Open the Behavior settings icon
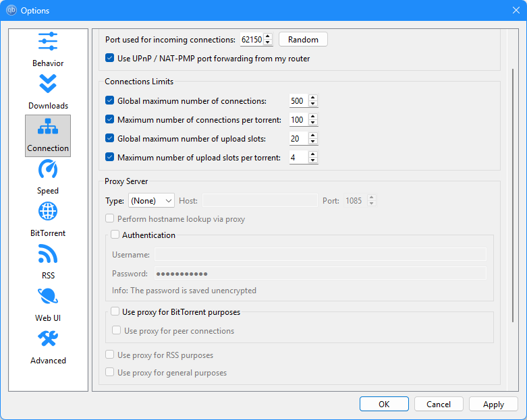527x420 pixels. pyautogui.click(x=48, y=41)
